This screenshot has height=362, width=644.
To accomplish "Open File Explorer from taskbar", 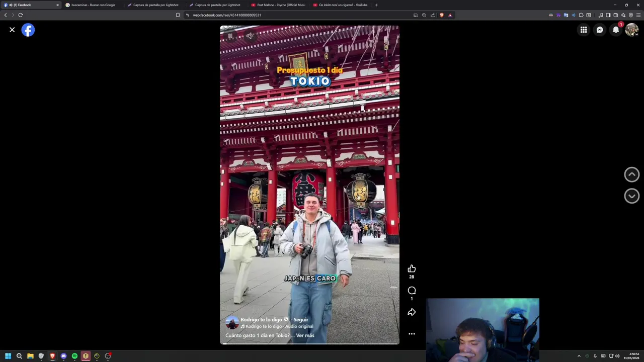I will [x=30, y=356].
